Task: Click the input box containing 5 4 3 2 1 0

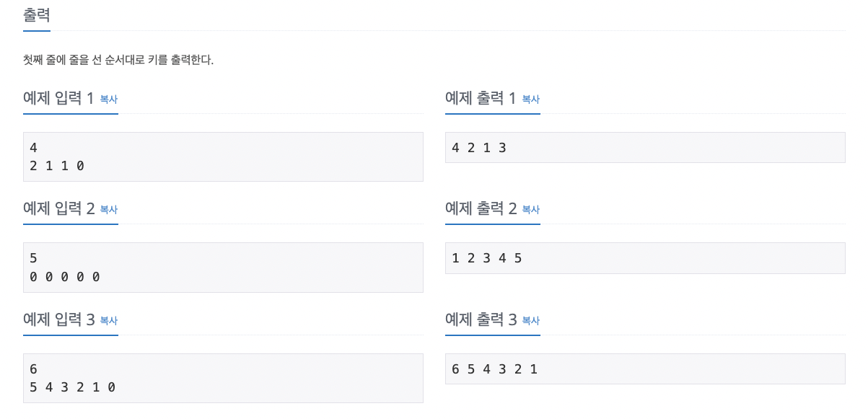Action: (x=223, y=378)
